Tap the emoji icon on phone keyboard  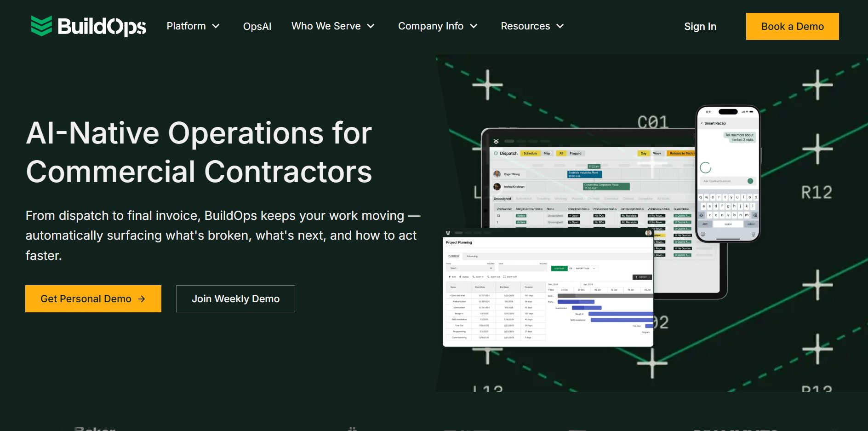pos(702,234)
